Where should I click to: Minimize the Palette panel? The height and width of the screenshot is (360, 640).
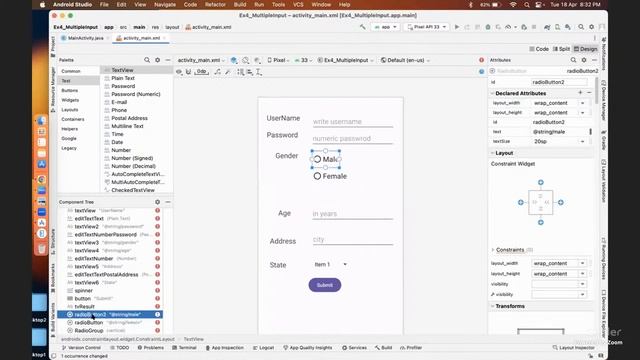[168, 60]
